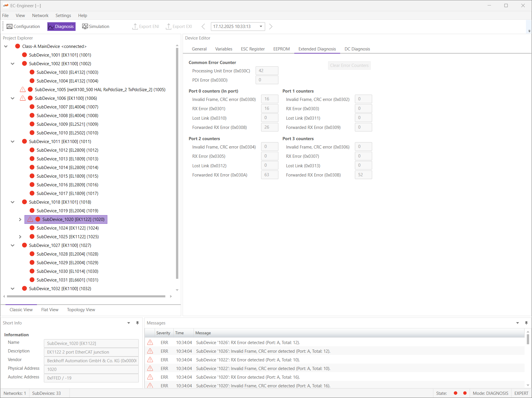
Task: Select the Simulation mode icon
Action: click(x=85, y=26)
